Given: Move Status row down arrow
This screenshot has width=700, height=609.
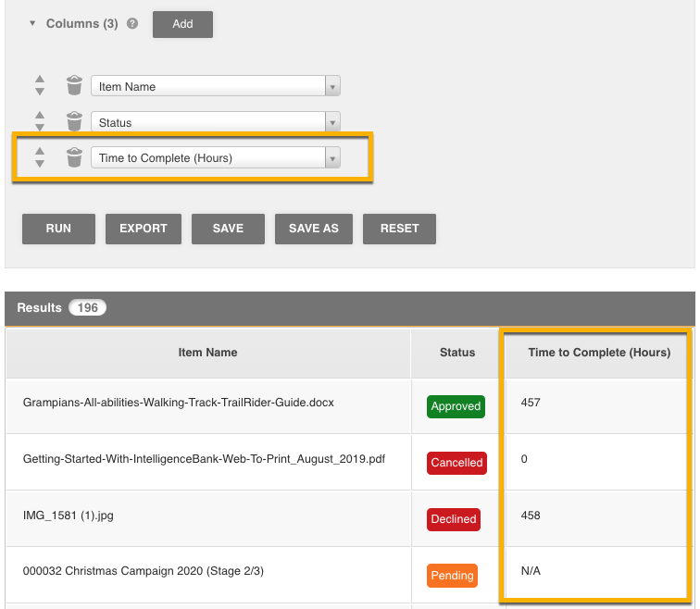Looking at the screenshot, I should (x=40, y=128).
